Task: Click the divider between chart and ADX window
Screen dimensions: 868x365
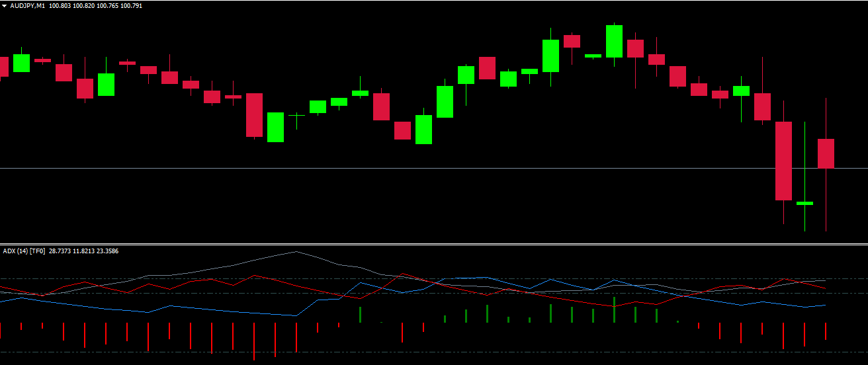Action: pos(434,244)
